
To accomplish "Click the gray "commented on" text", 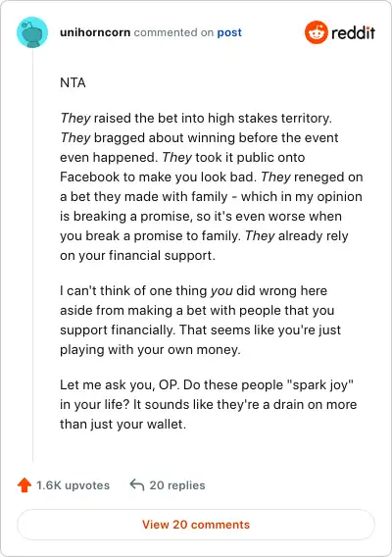I will [x=173, y=32].
